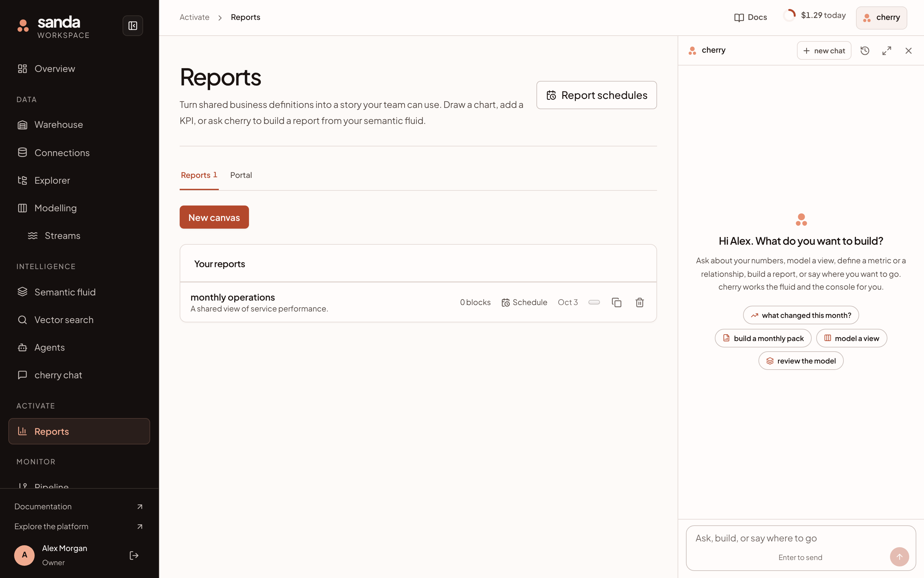The width and height of the screenshot is (924, 578).
Task: Log out using the sign-out icon
Action: (x=134, y=556)
